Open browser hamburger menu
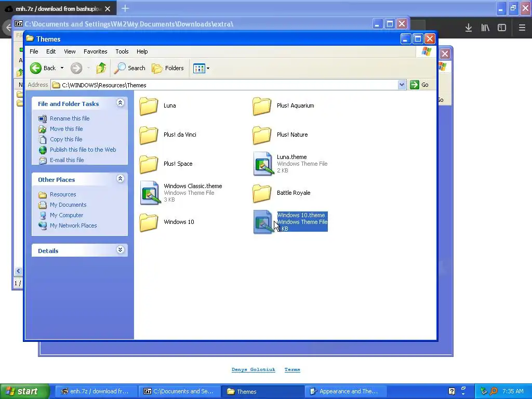The height and width of the screenshot is (399, 532). coord(522,28)
